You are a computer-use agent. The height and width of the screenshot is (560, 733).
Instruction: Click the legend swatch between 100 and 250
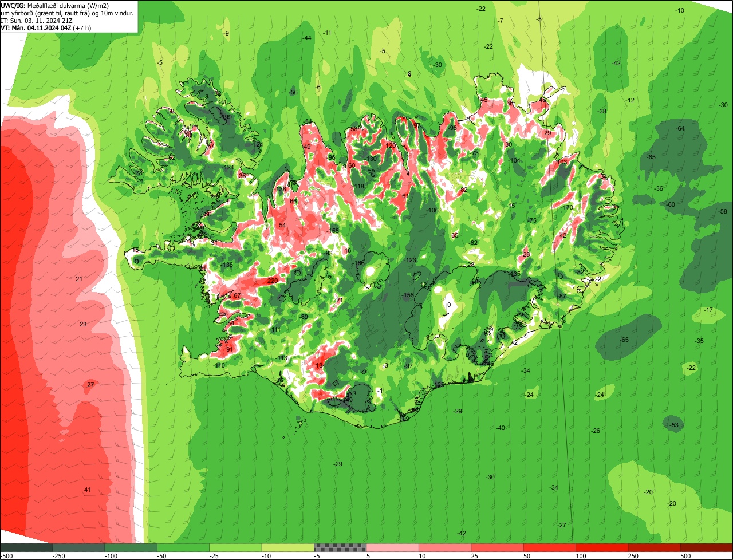[x=602, y=547]
